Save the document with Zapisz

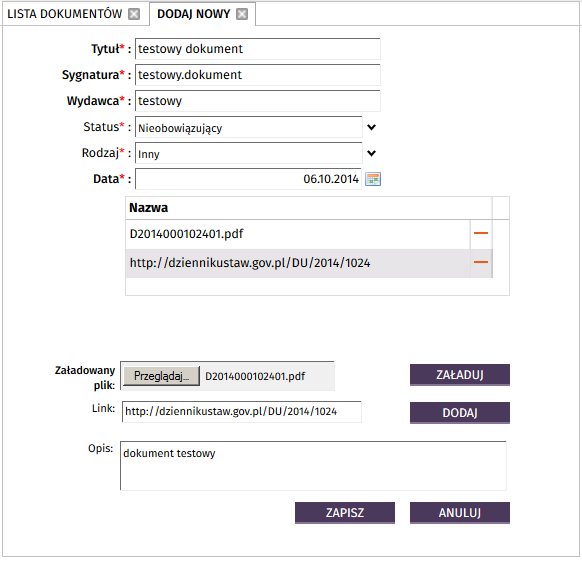coord(345,513)
